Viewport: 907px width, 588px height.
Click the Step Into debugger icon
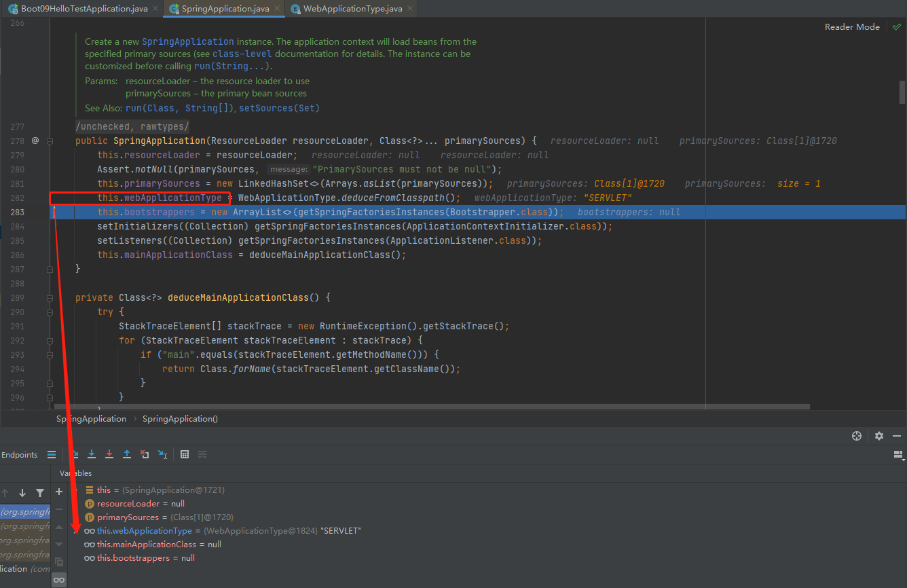(92, 454)
